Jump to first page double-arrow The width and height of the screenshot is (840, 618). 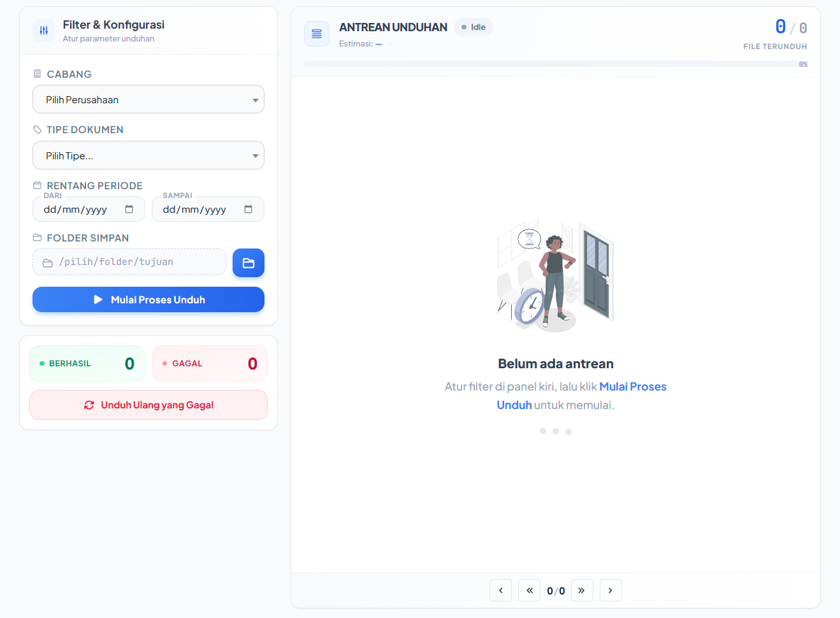point(530,591)
